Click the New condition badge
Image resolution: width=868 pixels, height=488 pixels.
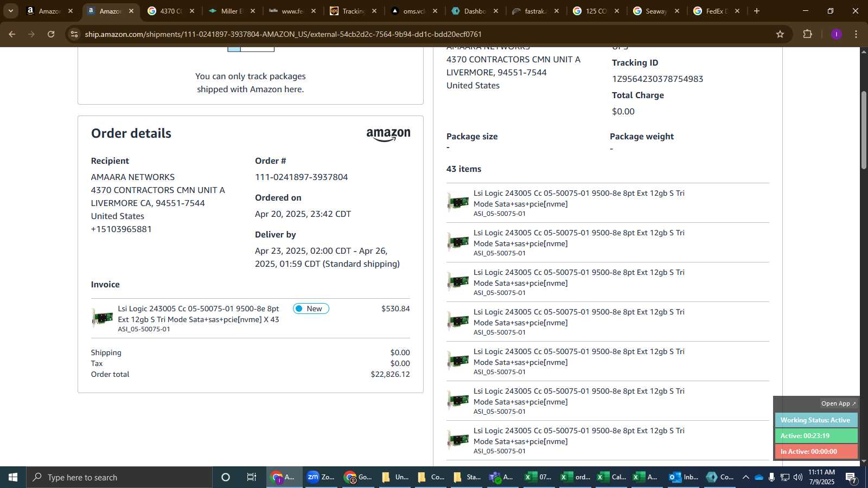[311, 309]
